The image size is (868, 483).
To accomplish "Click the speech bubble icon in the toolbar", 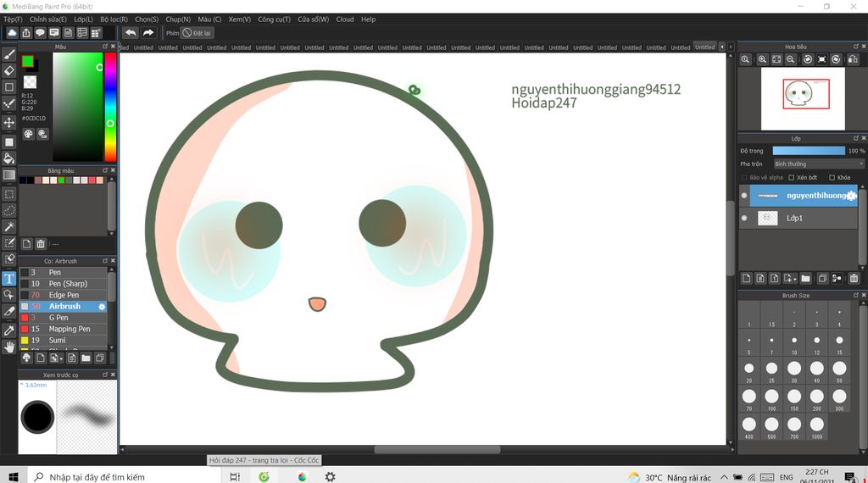I will point(40,33).
